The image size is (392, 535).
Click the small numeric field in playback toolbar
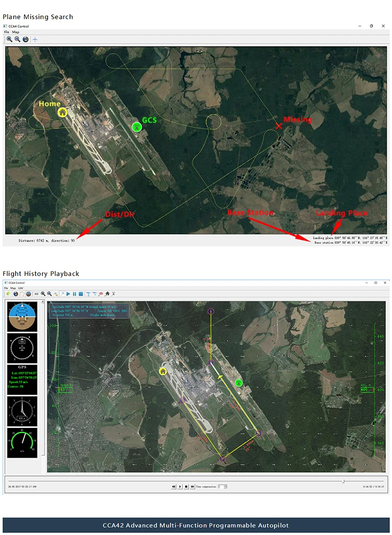[x=36, y=294]
